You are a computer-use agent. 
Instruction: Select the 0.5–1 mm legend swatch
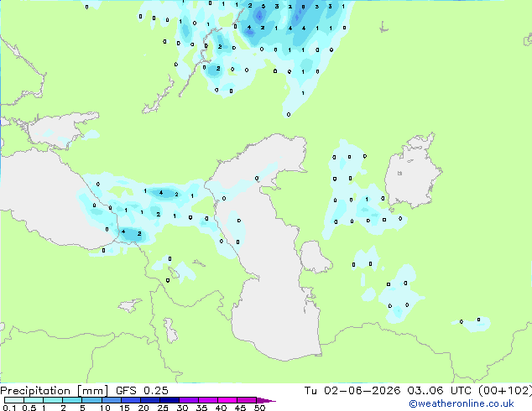tap(34, 400)
